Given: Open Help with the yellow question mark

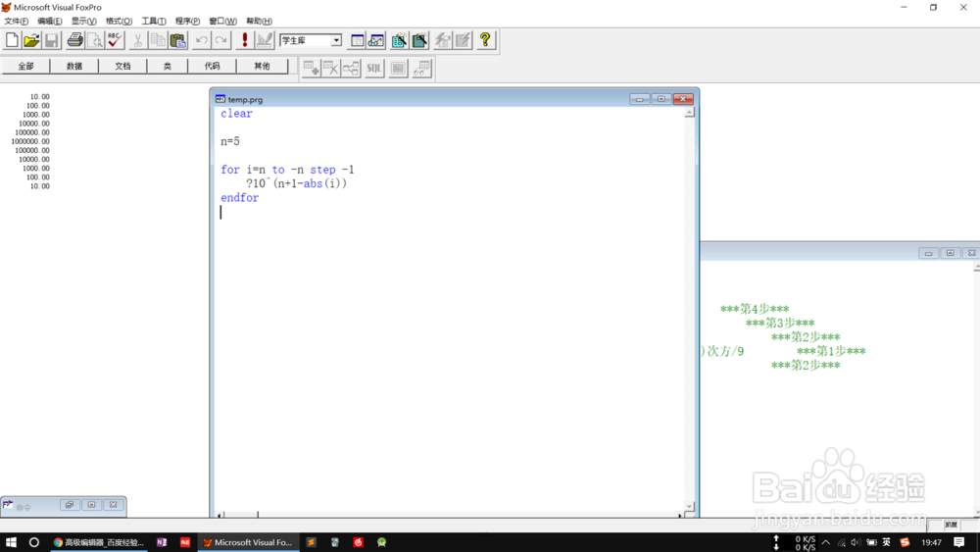Looking at the screenshot, I should click(485, 40).
